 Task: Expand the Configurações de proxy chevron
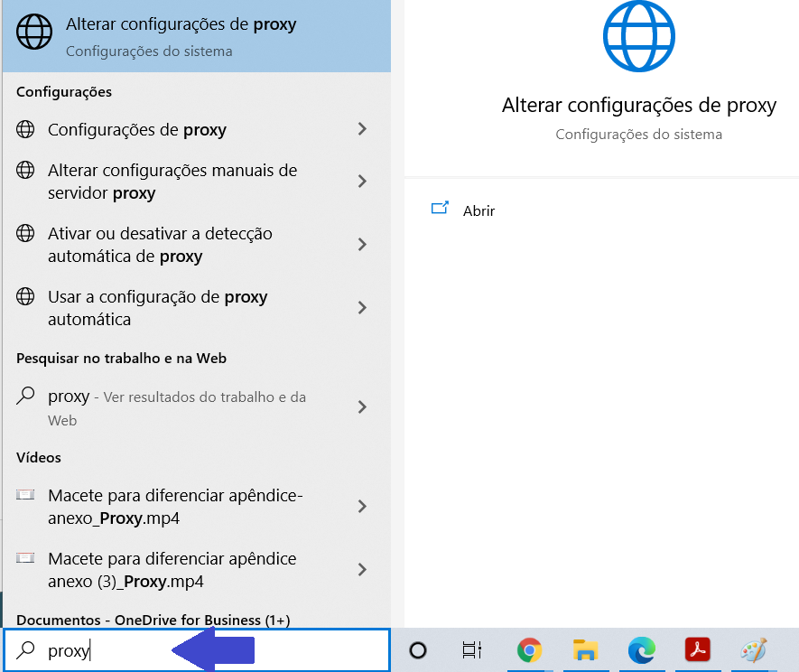[x=362, y=129]
